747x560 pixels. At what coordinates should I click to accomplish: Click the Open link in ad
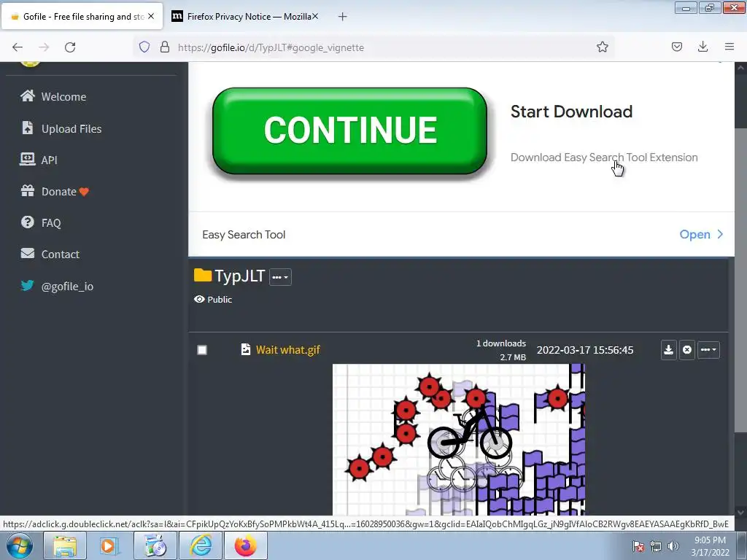pos(701,234)
